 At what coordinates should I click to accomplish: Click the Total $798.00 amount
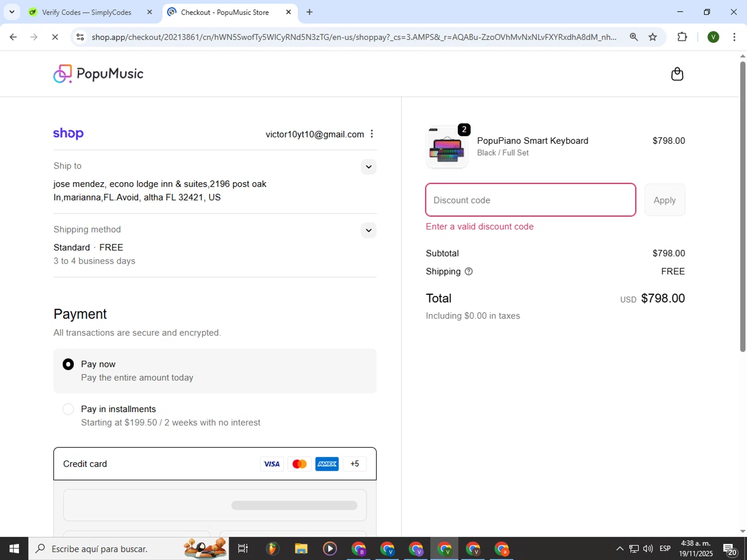[x=663, y=298]
